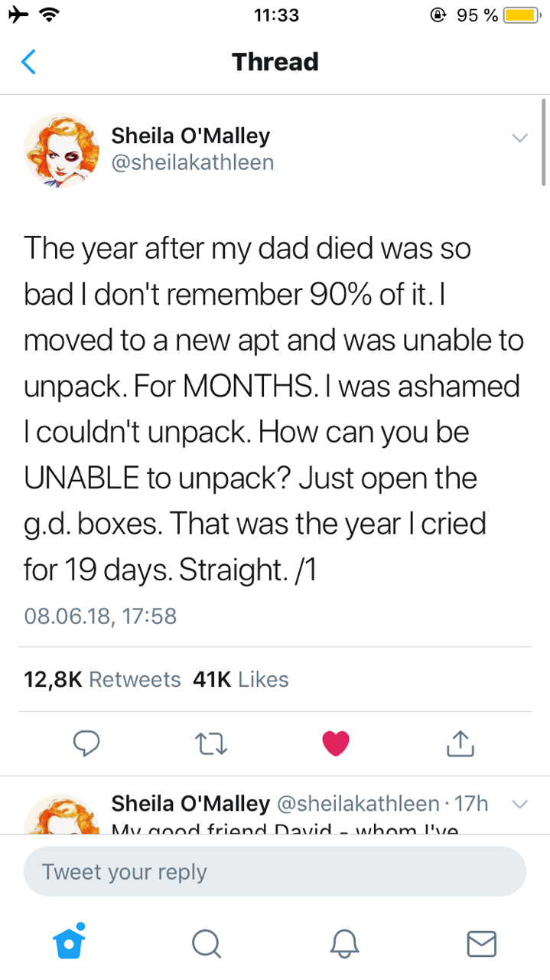Image resolution: width=550 pixels, height=980 pixels.
Task: Unlike the tweet with red heart
Action: (335, 743)
